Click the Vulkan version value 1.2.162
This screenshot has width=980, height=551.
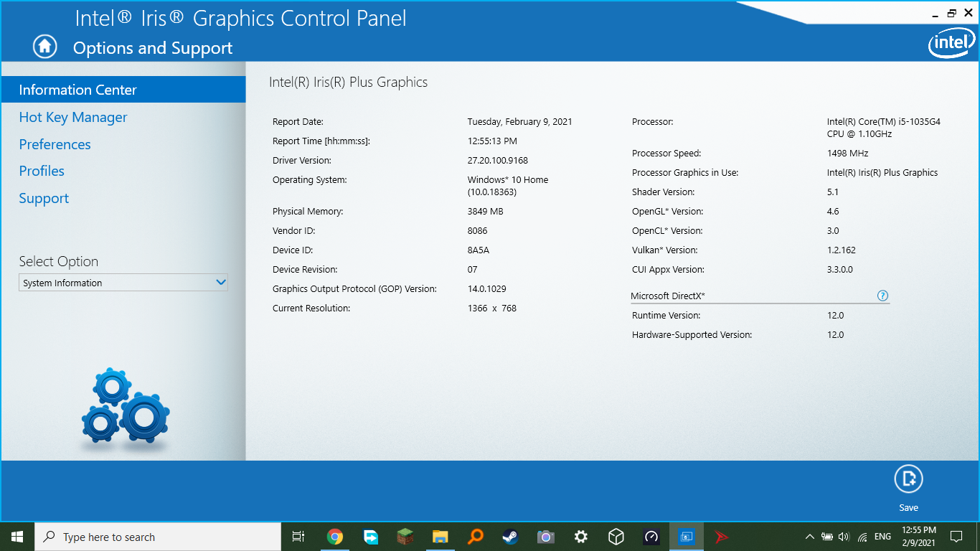click(841, 250)
